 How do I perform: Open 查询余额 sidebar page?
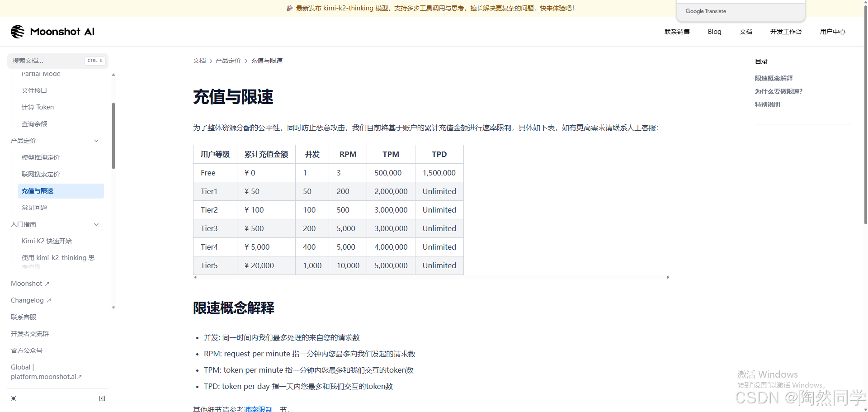click(x=34, y=124)
